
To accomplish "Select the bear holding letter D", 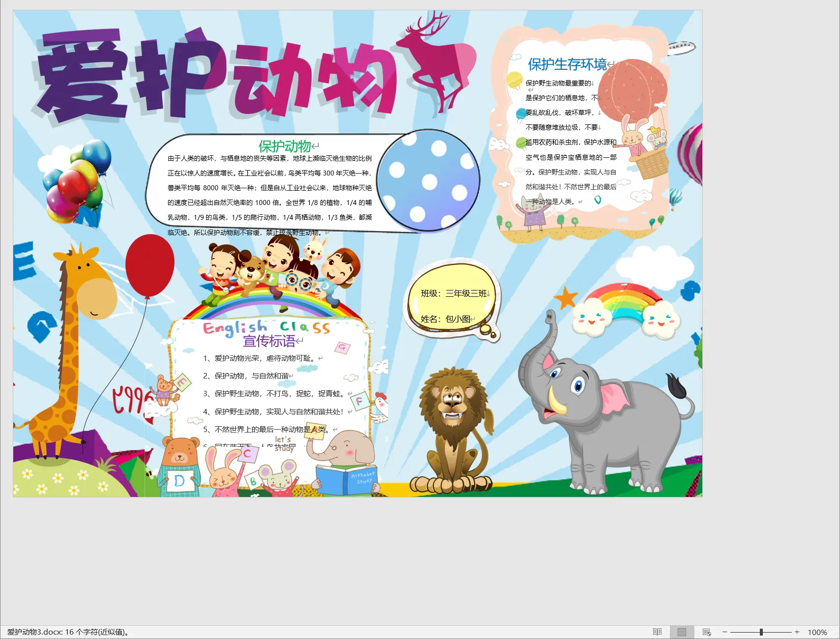I will [x=180, y=466].
